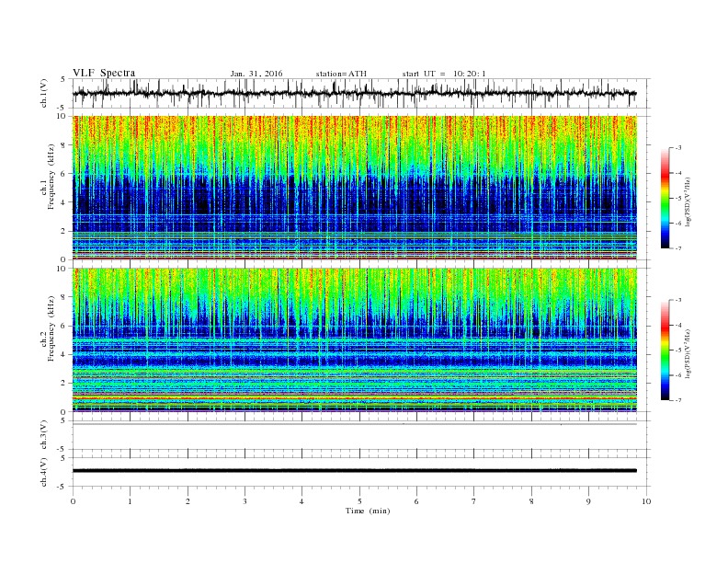Click the "ch.4(V)" axis label
The image size is (728, 563).
44,472
